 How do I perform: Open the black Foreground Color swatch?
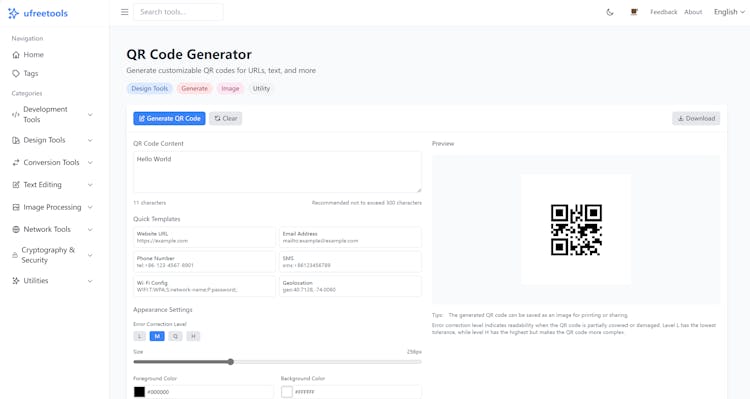[139, 392]
